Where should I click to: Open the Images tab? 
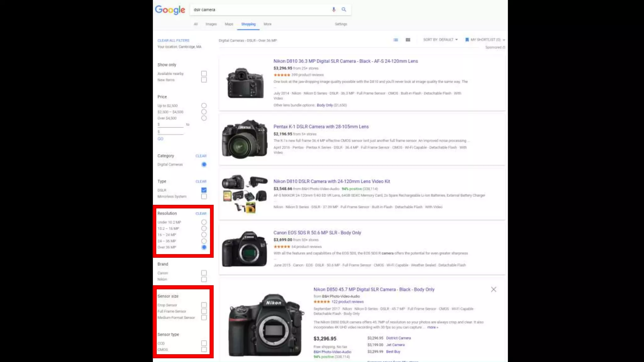pos(211,24)
